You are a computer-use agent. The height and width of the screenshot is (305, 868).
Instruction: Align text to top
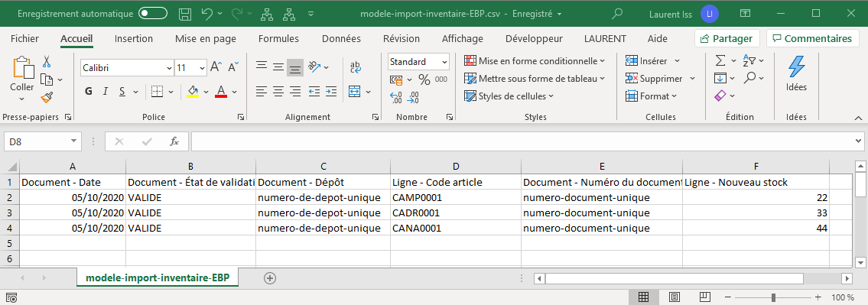point(262,67)
